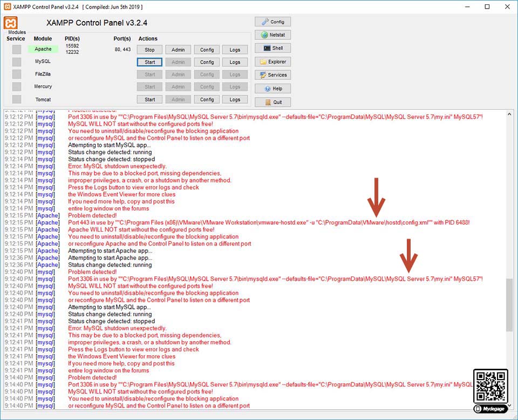Click the 9:14:40 PM 'MySQL WILL NOT start' line
Viewport: 518px width, 420px height.
click(140, 391)
